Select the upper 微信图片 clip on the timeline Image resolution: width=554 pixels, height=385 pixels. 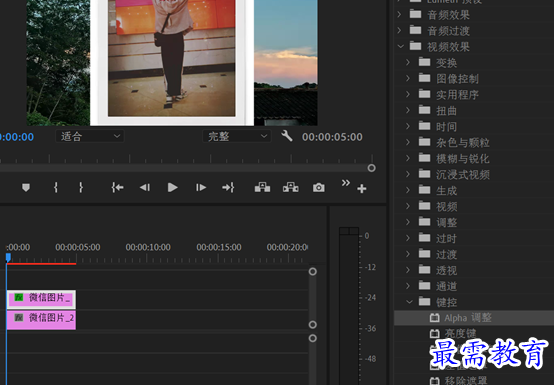tap(41, 299)
